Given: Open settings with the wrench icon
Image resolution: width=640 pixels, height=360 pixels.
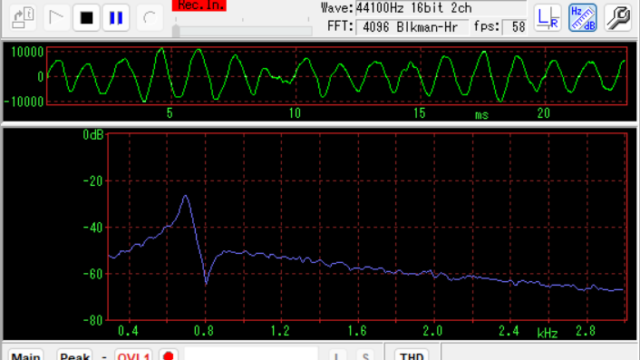Looking at the screenshot, I should click(618, 18).
